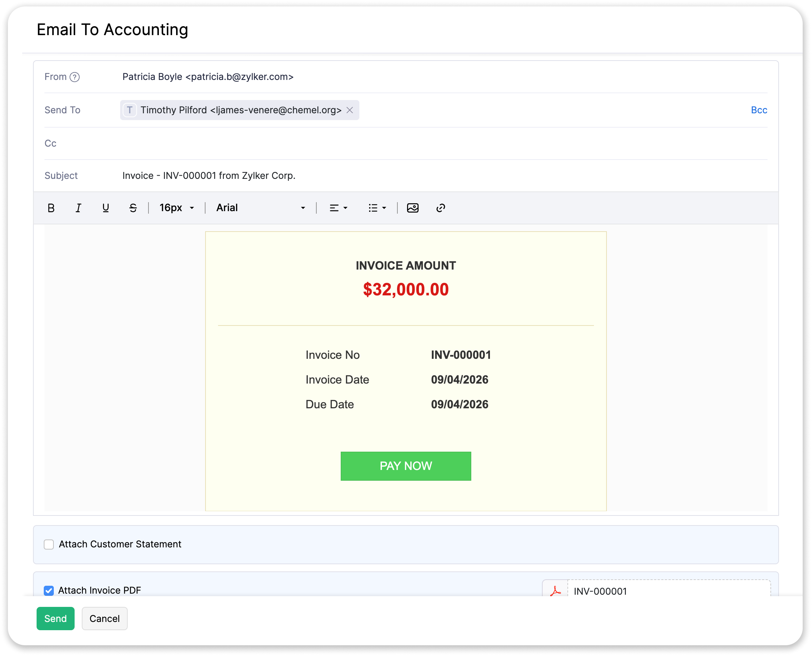Open the Arial font family dropdown
Screen dimensions: 812x656
pyautogui.click(x=260, y=208)
